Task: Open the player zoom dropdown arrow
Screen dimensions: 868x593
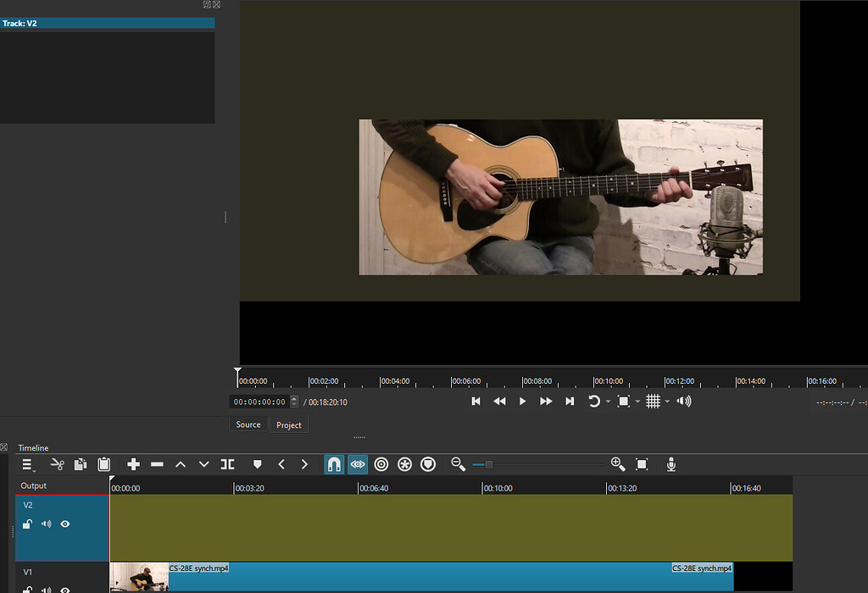Action: pos(637,402)
